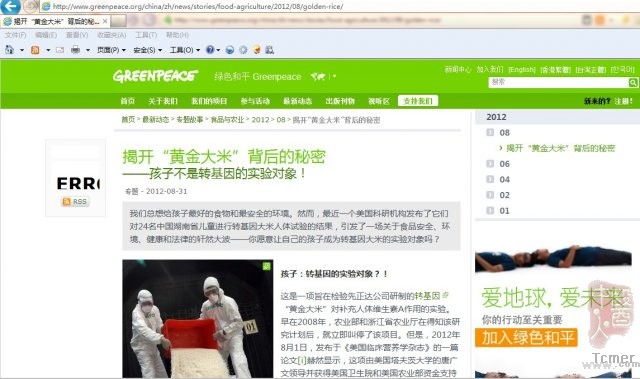The image size is (640, 379).
Task: Click the 支持我们 button
Action: point(418,101)
